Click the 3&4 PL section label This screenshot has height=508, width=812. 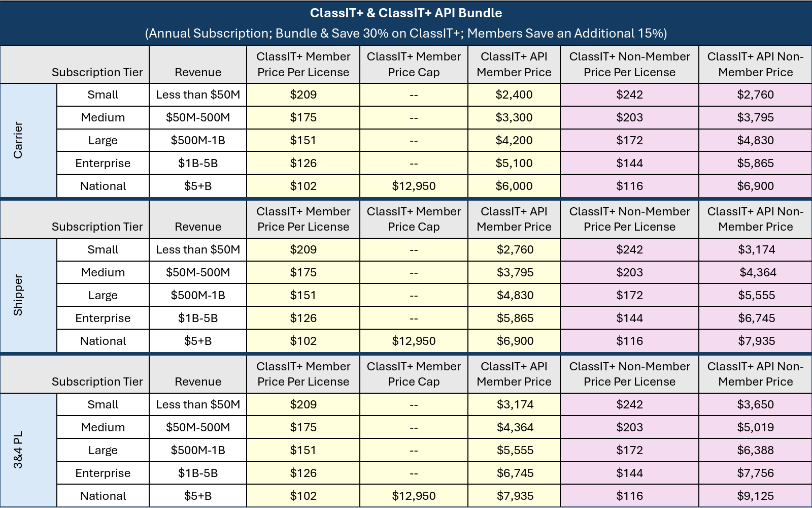[18, 450]
